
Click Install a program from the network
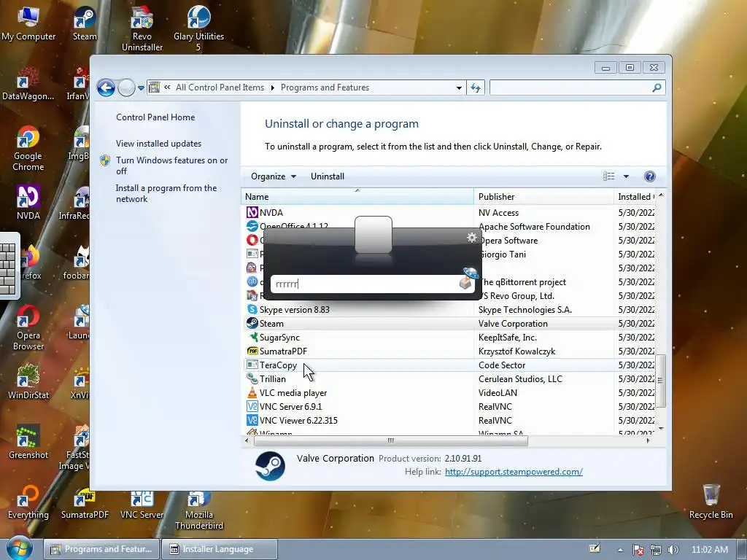pyautogui.click(x=166, y=193)
